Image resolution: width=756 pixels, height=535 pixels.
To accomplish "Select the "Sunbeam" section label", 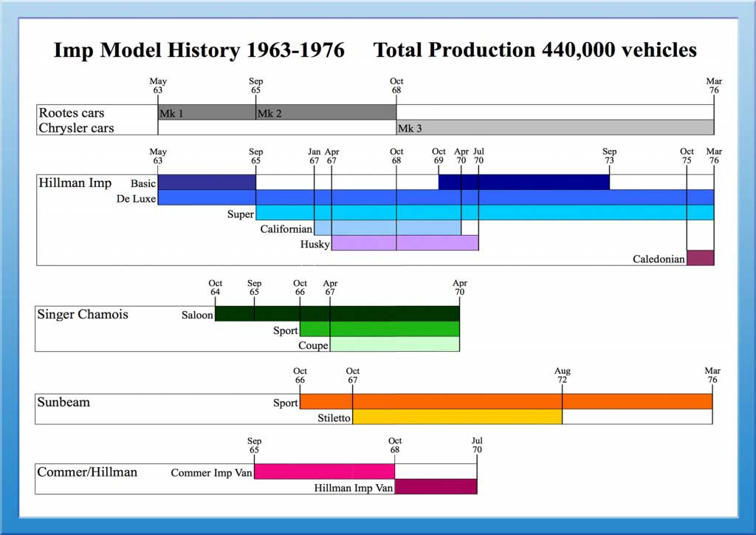I will pos(63,402).
